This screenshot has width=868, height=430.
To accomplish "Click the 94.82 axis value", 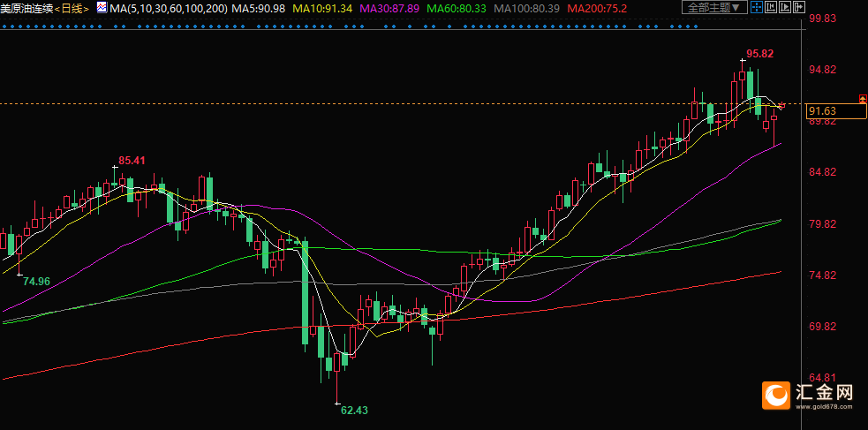I will [823, 70].
